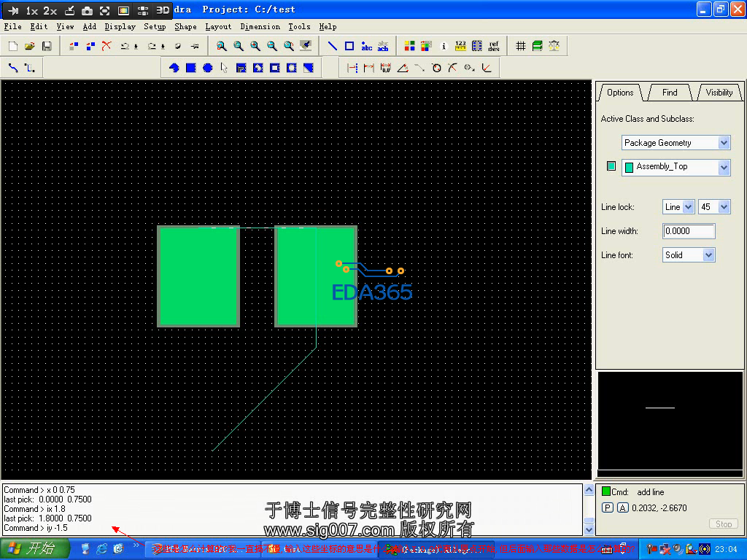Switch to the Visibility tab

pos(719,93)
